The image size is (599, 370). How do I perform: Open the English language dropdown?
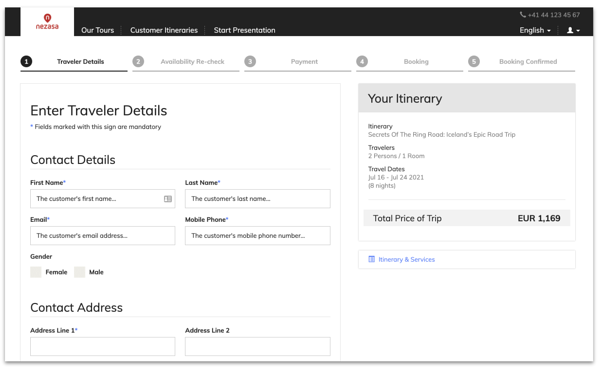tap(535, 30)
